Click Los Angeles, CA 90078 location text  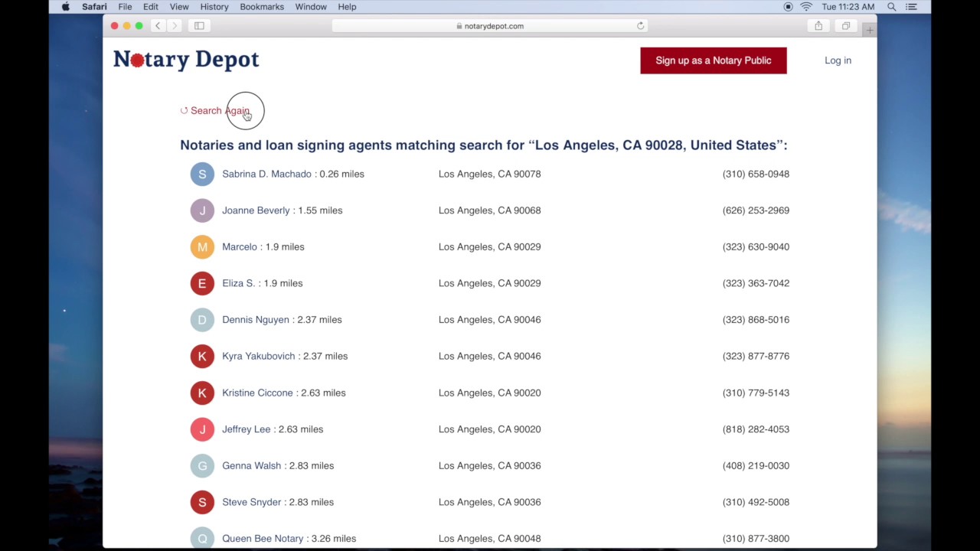coord(490,174)
